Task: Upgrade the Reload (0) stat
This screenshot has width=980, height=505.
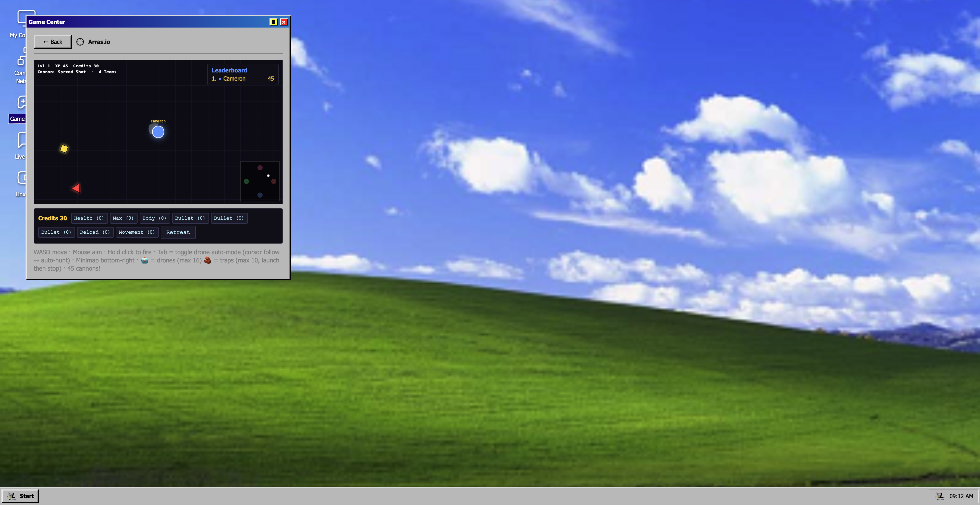Action: coord(95,232)
